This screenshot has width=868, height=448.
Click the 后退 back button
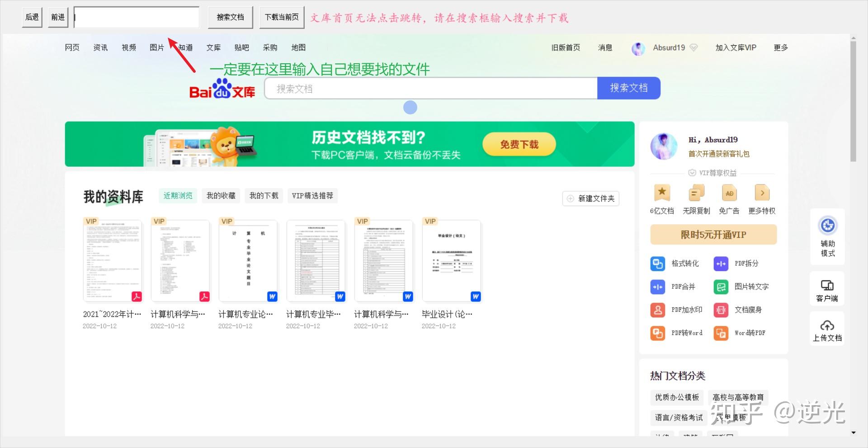(32, 17)
